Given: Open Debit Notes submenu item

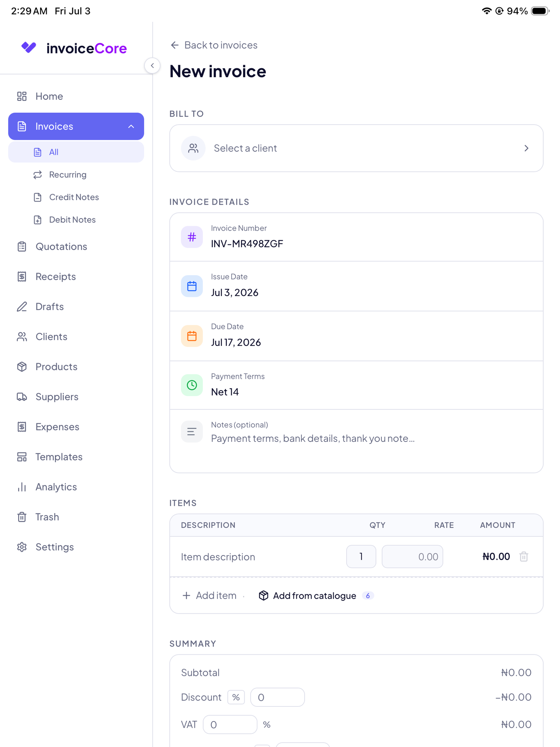Looking at the screenshot, I should click(76, 220).
